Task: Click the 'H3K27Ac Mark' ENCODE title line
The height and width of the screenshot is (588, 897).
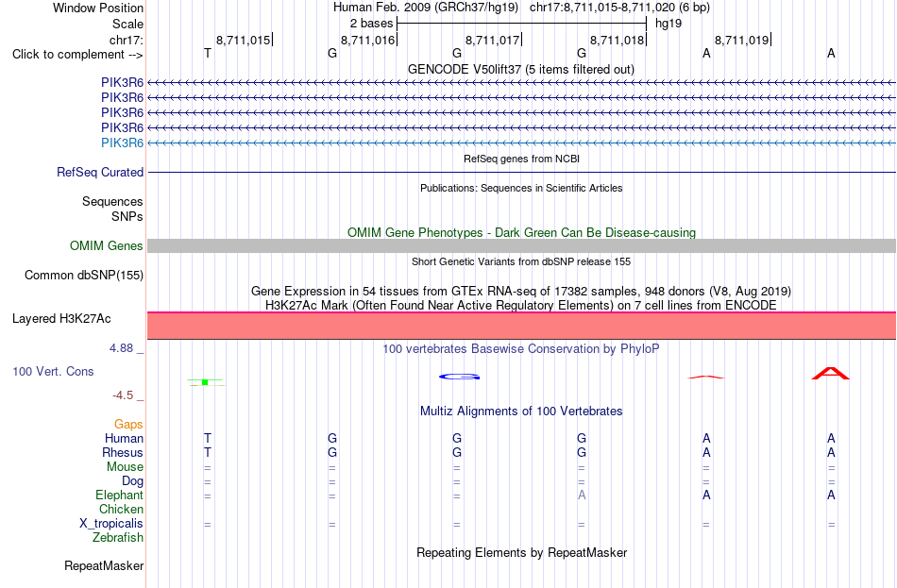Action: pyautogui.click(x=521, y=306)
